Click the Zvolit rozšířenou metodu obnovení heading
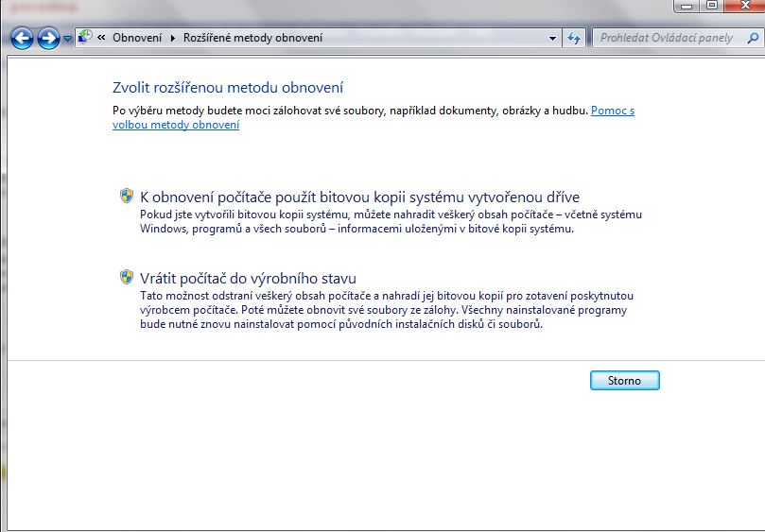The width and height of the screenshot is (765, 532). [x=228, y=88]
